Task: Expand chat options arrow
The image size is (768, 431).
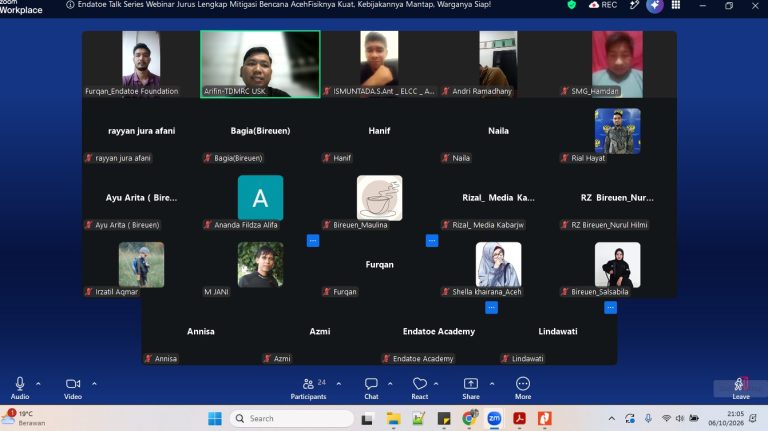Action: pyautogui.click(x=390, y=383)
